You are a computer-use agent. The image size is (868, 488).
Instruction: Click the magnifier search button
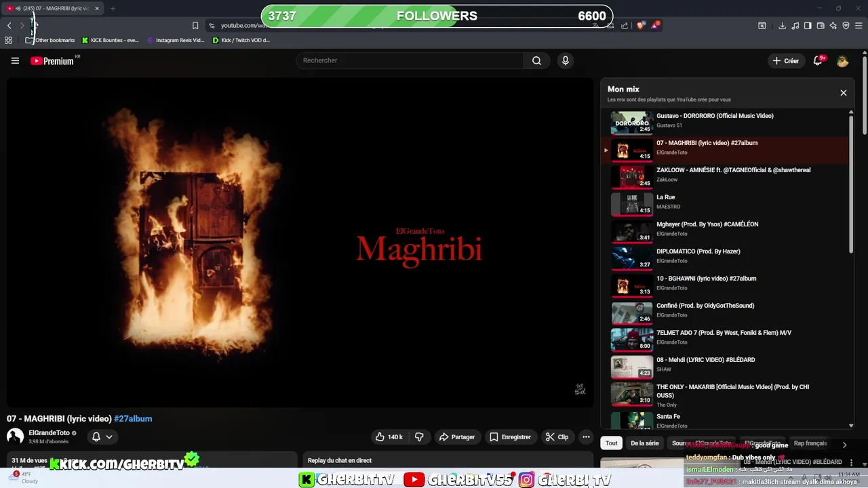click(536, 60)
